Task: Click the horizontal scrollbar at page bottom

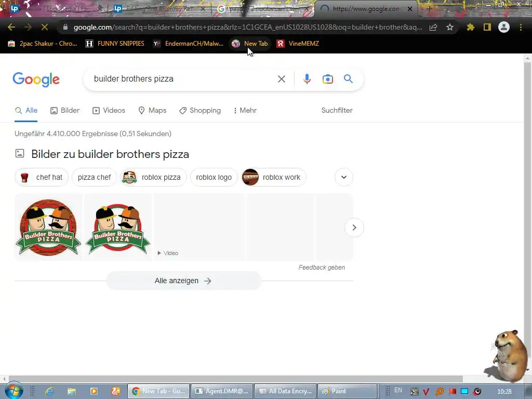Action: [x=235, y=379]
